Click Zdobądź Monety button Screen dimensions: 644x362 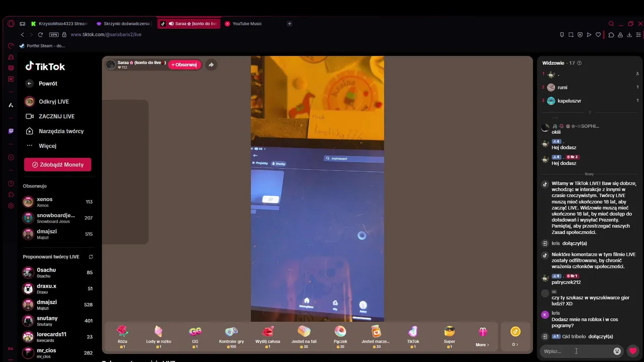(58, 164)
